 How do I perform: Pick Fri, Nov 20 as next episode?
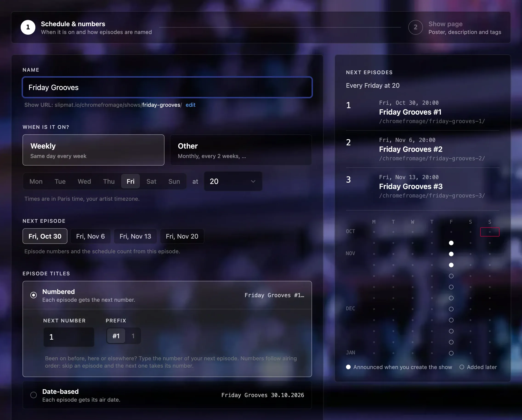coord(182,236)
